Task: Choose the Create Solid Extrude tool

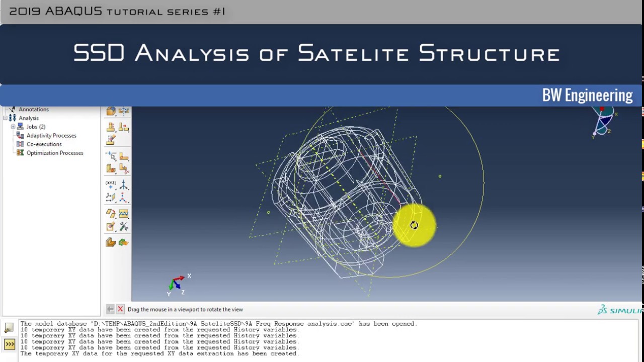Action: tap(111, 127)
